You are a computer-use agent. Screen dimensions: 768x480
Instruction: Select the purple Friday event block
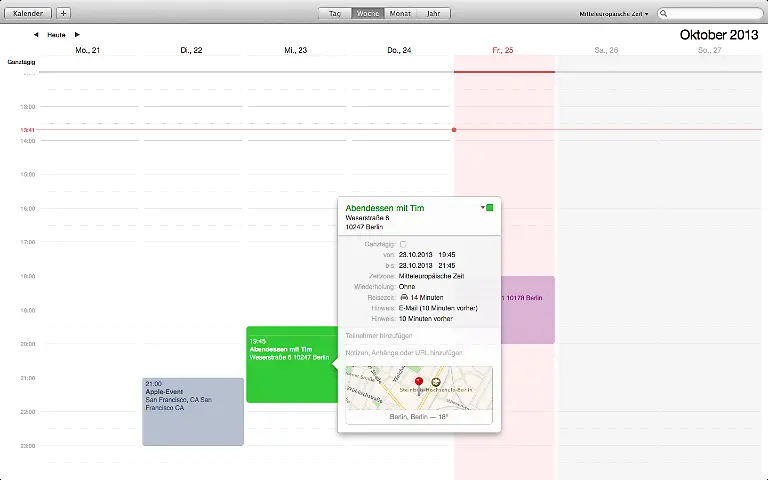tap(528, 310)
